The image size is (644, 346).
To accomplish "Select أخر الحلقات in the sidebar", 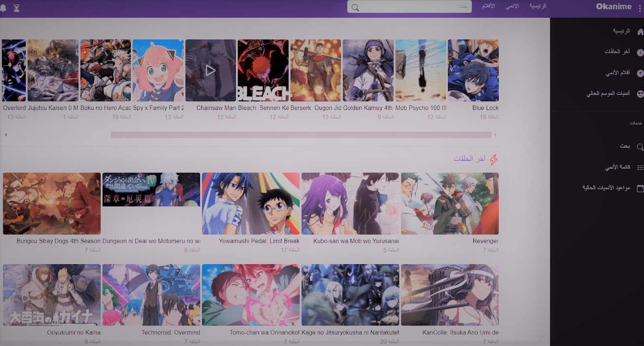I will tap(617, 52).
